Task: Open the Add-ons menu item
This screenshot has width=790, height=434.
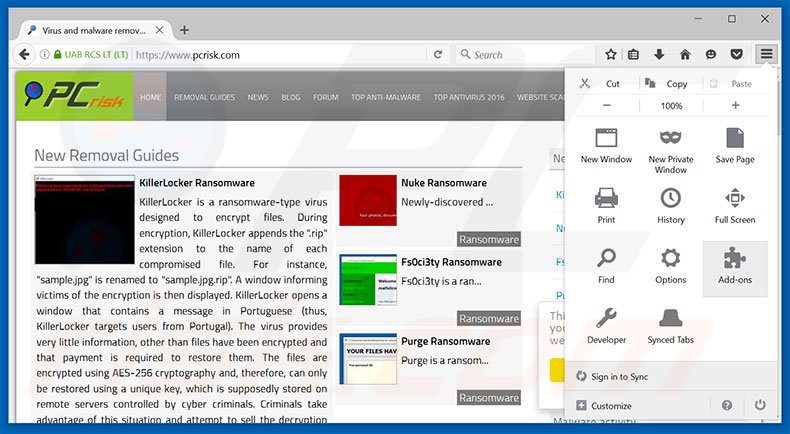Action: pos(735,268)
